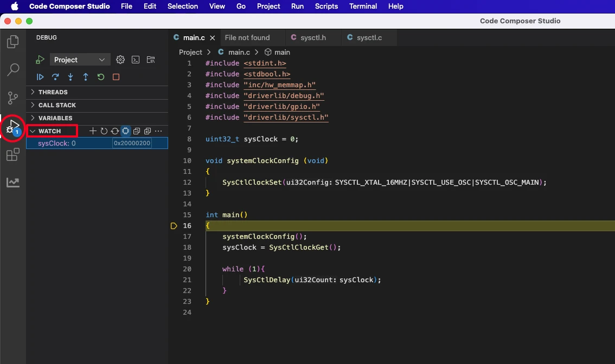The width and height of the screenshot is (615, 364).
Task: Click the Step Over debug icon
Action: tap(55, 77)
